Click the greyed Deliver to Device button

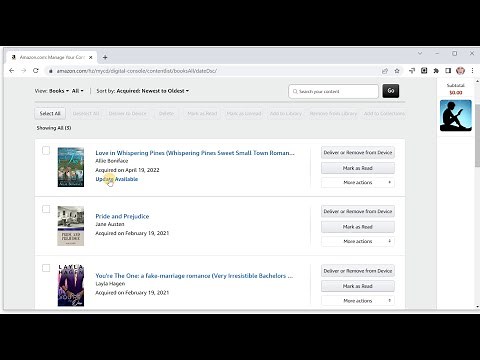[128, 113]
